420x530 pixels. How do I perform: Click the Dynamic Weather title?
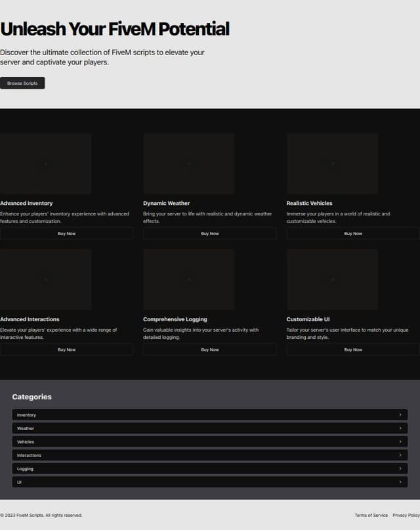pos(167,203)
